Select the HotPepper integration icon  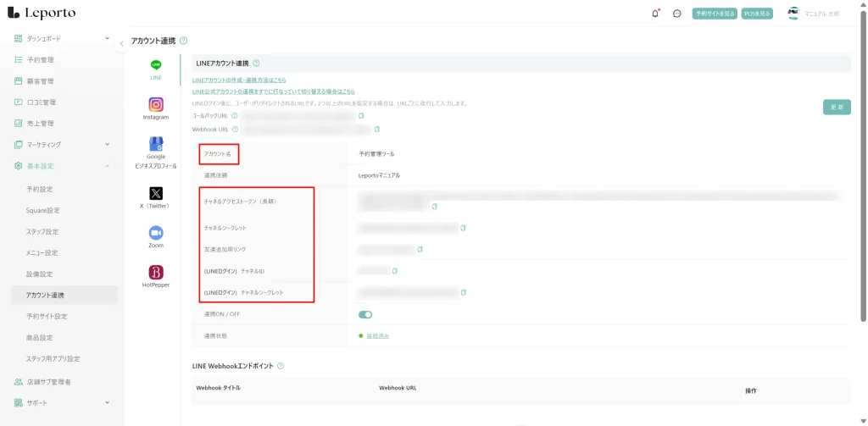pyautogui.click(x=156, y=272)
